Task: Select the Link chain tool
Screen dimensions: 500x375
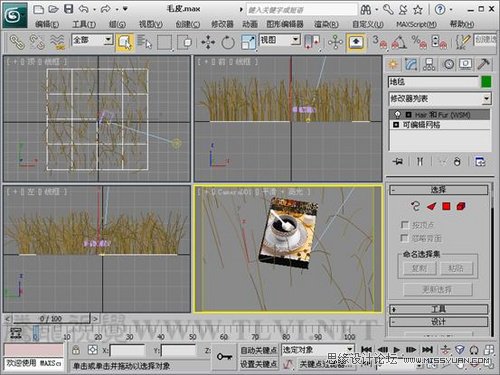Action: pos(17,42)
